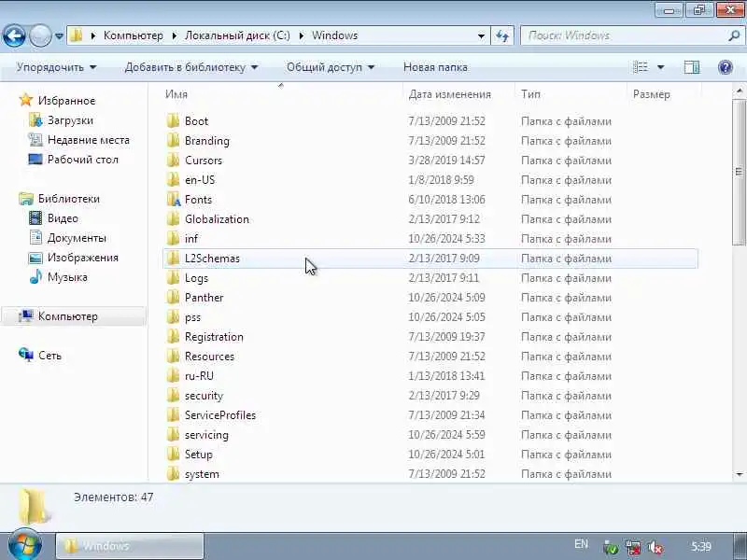Expand dropdown arrow after Компьютер breadcrumb

[x=175, y=35]
